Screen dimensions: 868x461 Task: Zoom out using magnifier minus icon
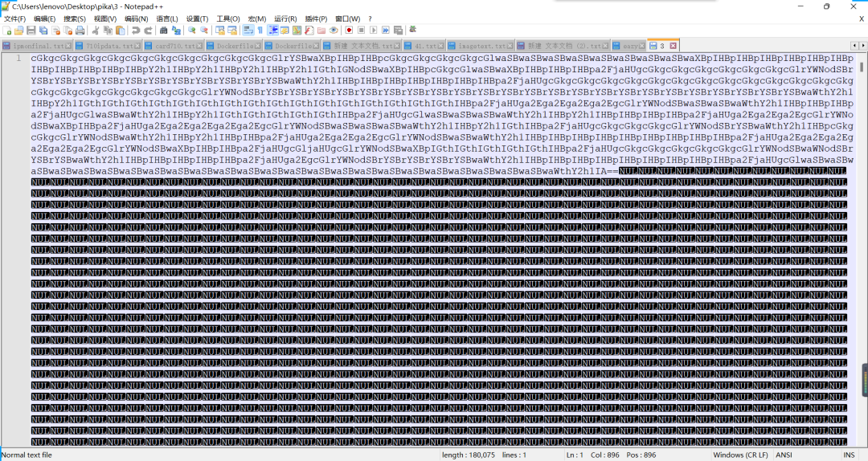[x=203, y=31]
